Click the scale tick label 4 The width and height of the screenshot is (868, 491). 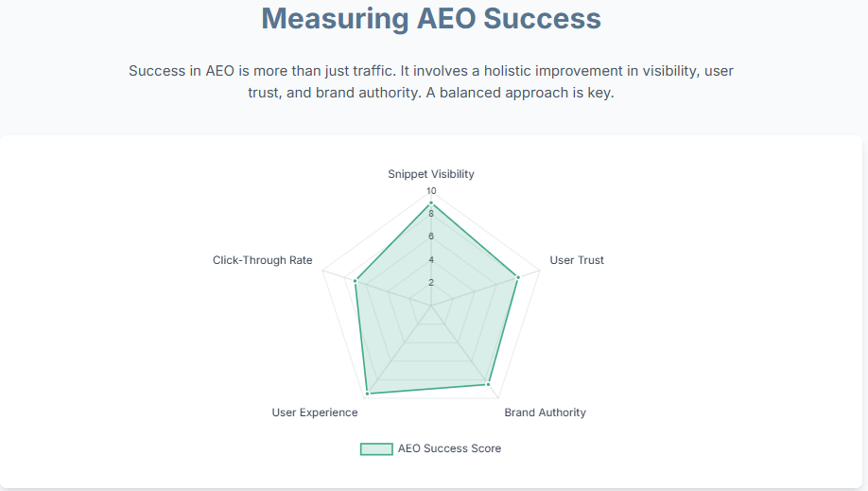[431, 259]
